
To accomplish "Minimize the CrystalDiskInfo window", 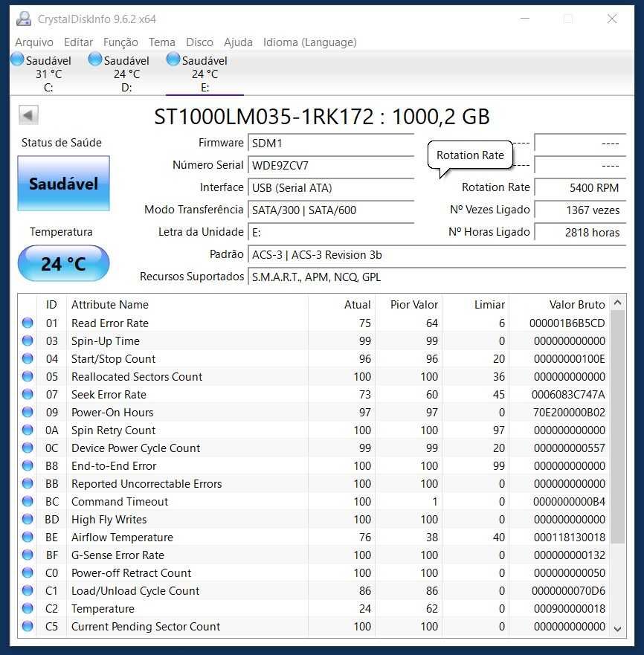I will pyautogui.click(x=525, y=19).
